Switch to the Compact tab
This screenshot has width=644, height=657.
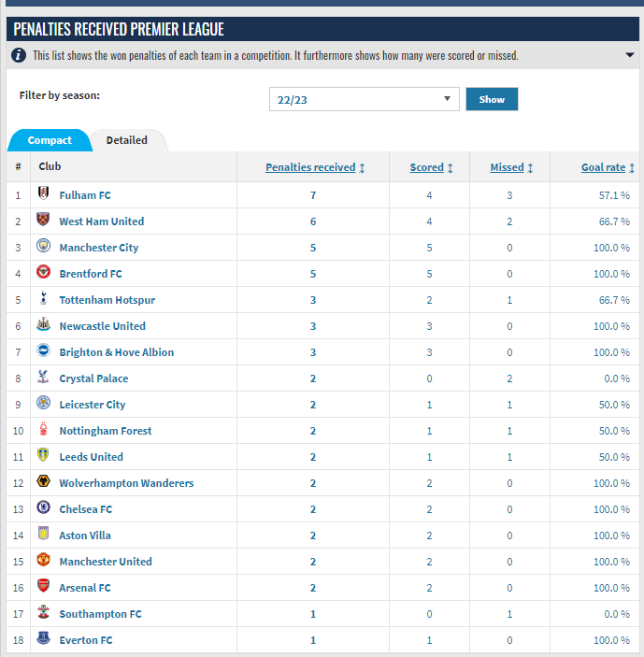50,140
